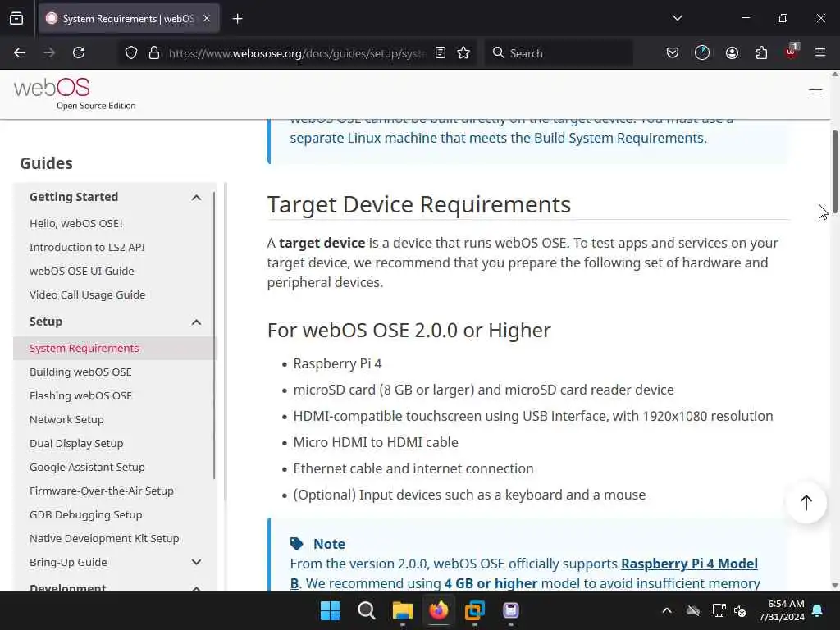Open Native Development Kit Setup guide
This screenshot has height=630, width=840.
click(x=104, y=538)
